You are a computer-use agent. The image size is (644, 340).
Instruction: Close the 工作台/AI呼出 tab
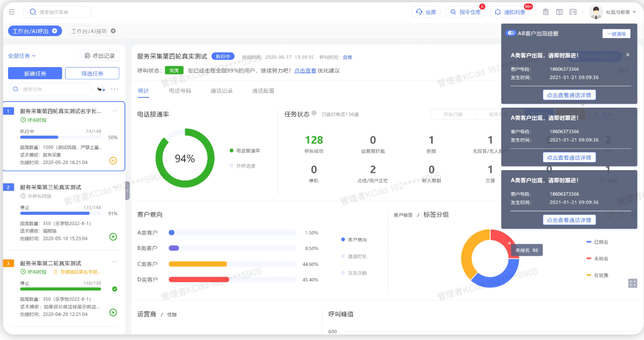tap(54, 31)
